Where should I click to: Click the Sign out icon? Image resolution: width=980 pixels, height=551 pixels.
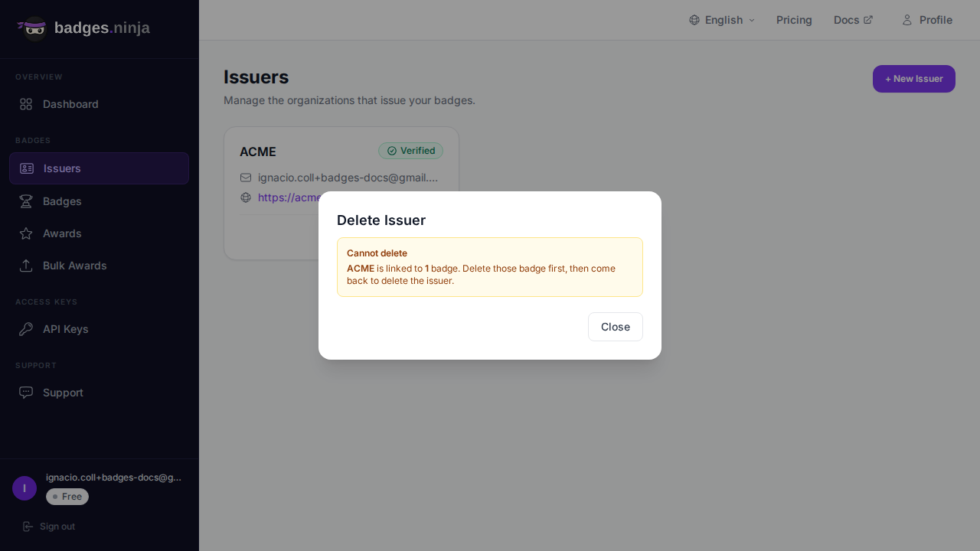point(28,527)
